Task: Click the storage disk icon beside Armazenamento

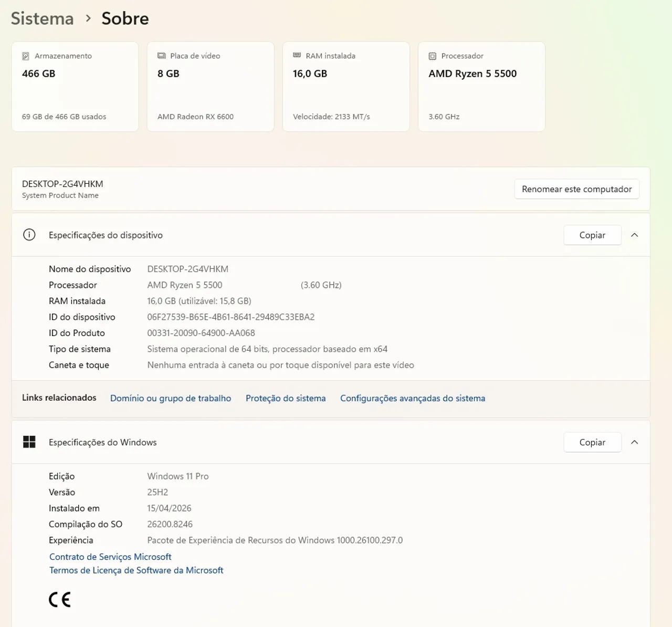Action: (x=26, y=56)
